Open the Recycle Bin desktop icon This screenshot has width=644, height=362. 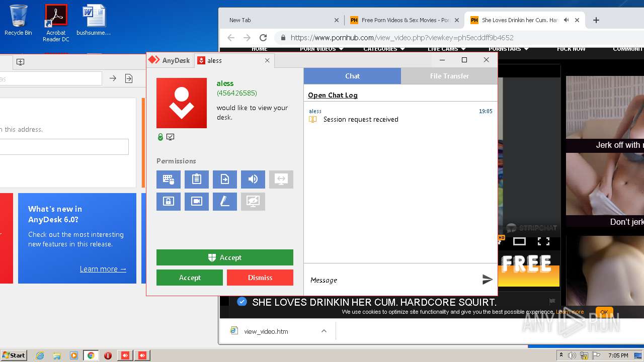point(18,20)
